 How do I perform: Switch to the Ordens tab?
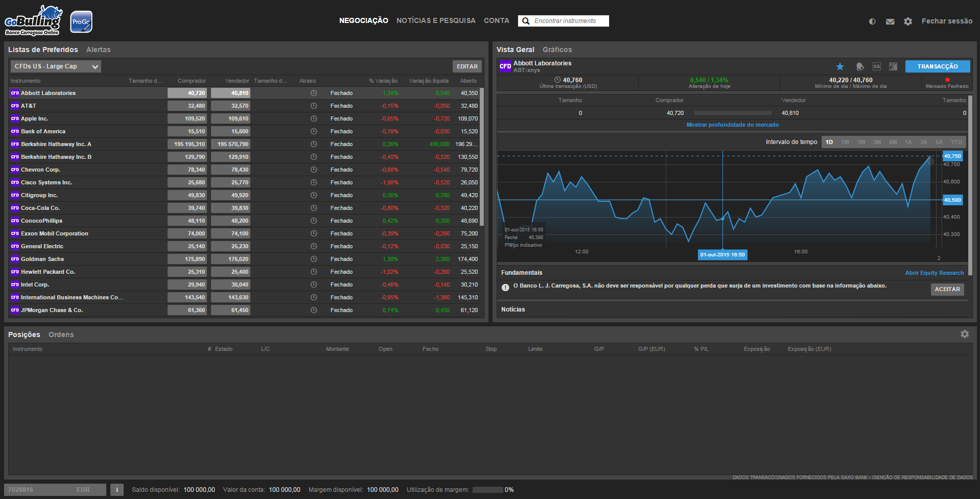(61, 335)
